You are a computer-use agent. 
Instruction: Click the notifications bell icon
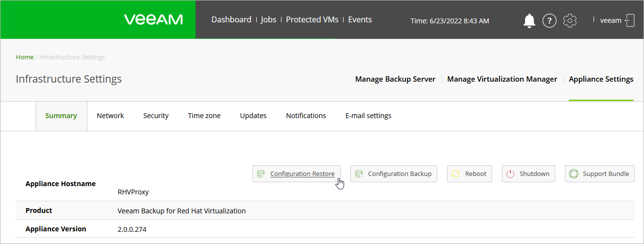(529, 20)
